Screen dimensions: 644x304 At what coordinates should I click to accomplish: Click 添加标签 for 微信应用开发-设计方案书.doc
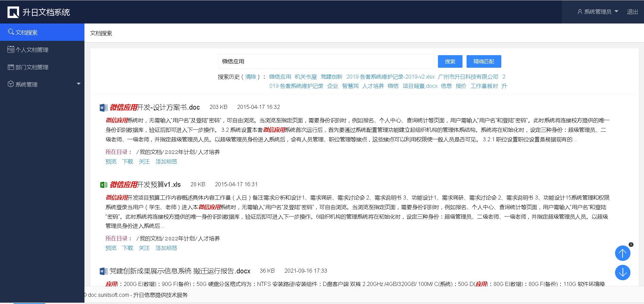click(167, 162)
